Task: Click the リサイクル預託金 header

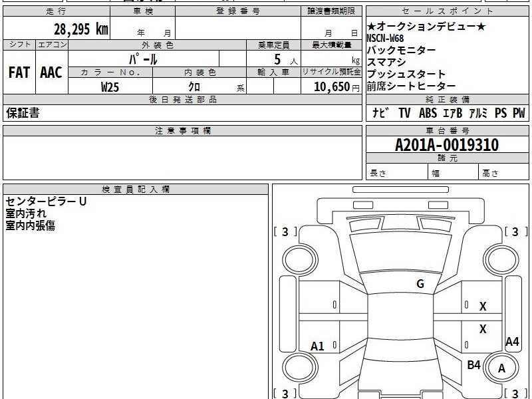Action: [x=331, y=72]
